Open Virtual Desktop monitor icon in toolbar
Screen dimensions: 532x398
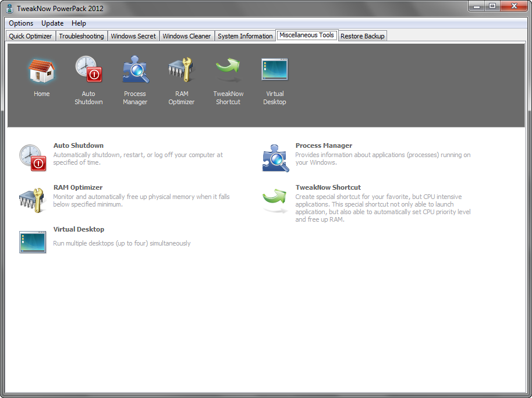(275, 69)
